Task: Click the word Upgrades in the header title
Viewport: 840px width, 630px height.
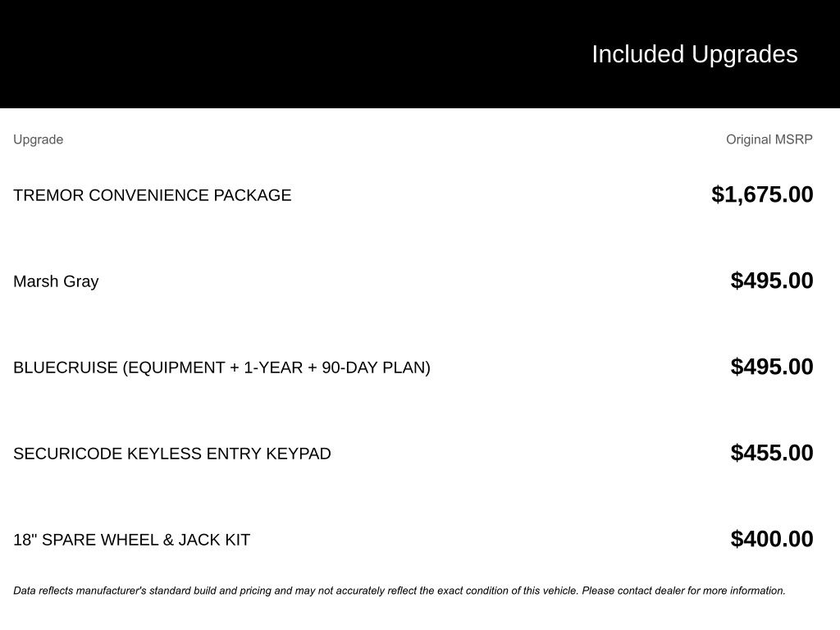Action: pyautogui.click(x=744, y=54)
